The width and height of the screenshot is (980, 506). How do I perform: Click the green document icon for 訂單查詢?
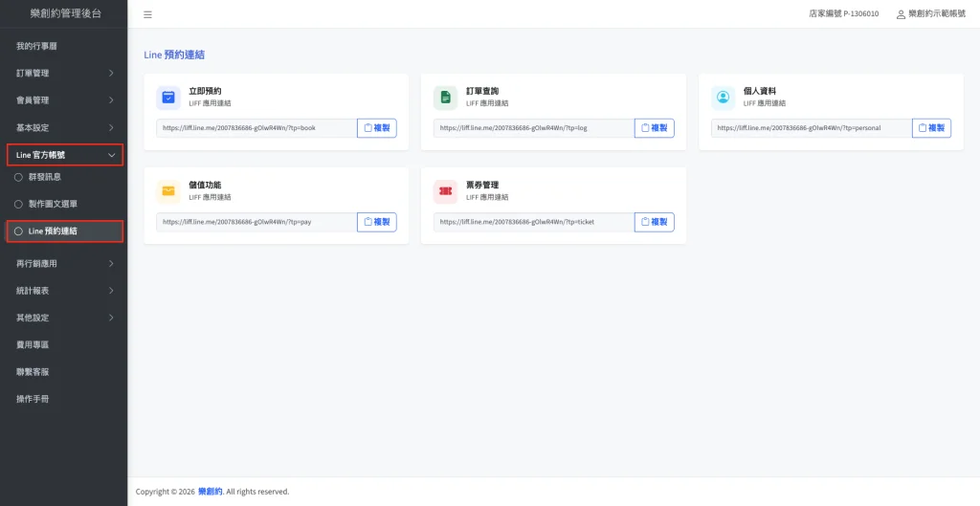tap(445, 97)
